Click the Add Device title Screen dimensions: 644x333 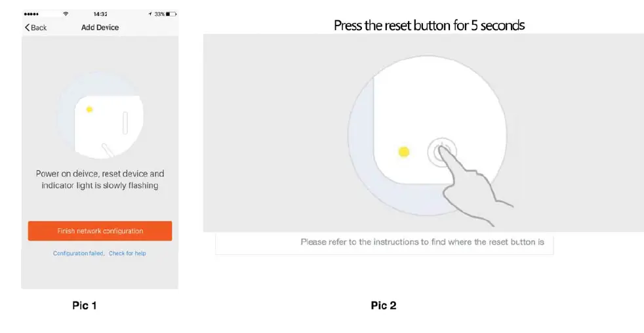[100, 28]
